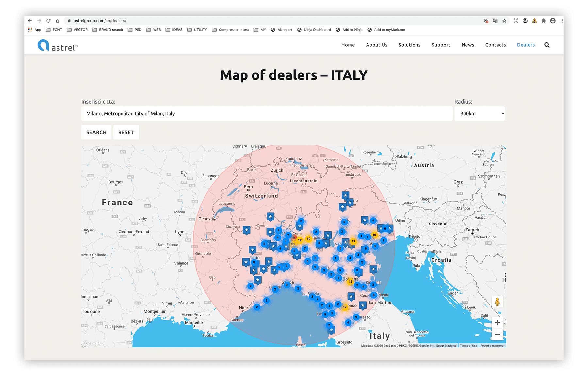Click the astrel logo
Image resolution: width=588 pixels, height=376 pixels.
pos(58,46)
